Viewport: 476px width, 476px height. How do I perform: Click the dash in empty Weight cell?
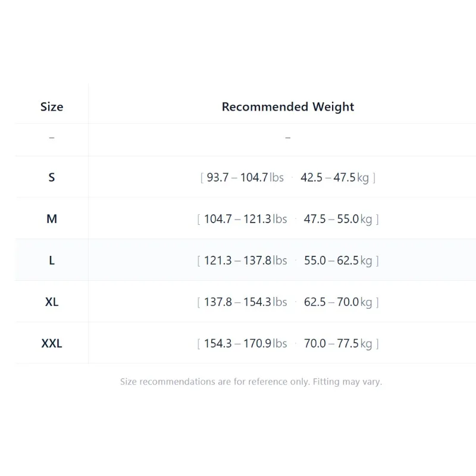(288, 138)
